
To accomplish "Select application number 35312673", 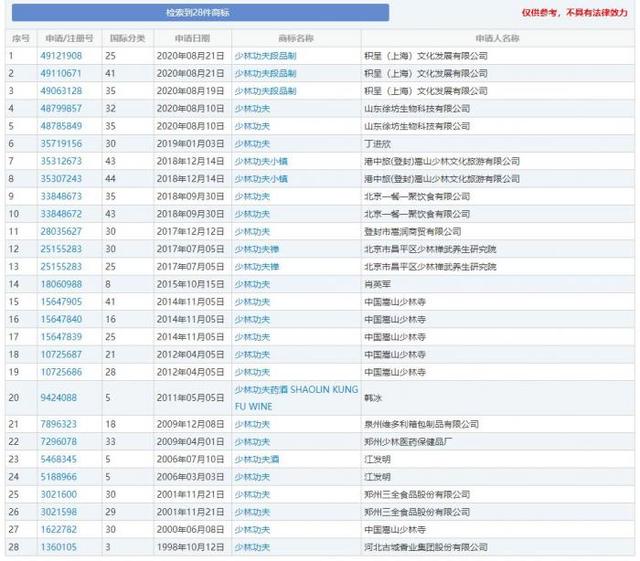I will point(60,161).
